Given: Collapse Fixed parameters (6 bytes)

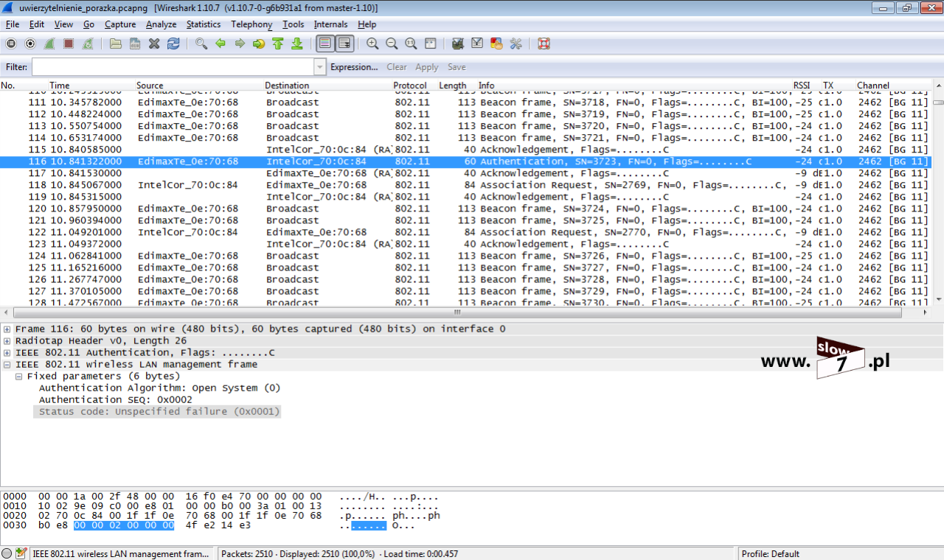Looking at the screenshot, I should pyautogui.click(x=19, y=377).
